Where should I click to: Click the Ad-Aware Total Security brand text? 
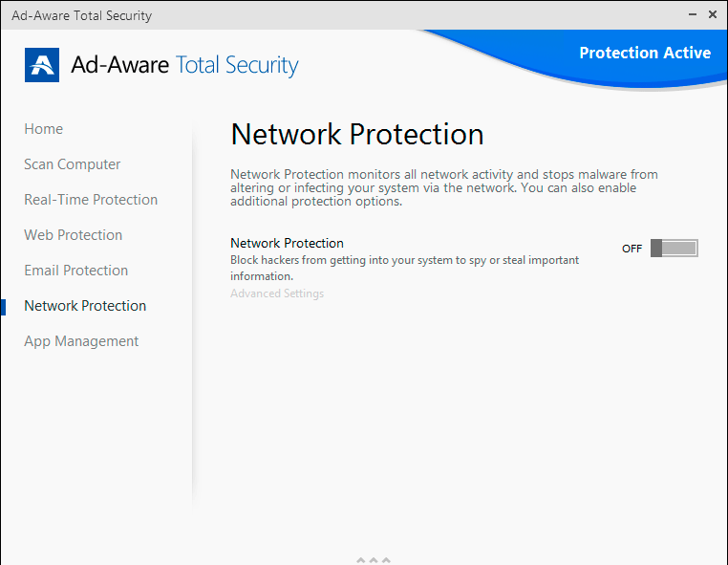tap(184, 65)
